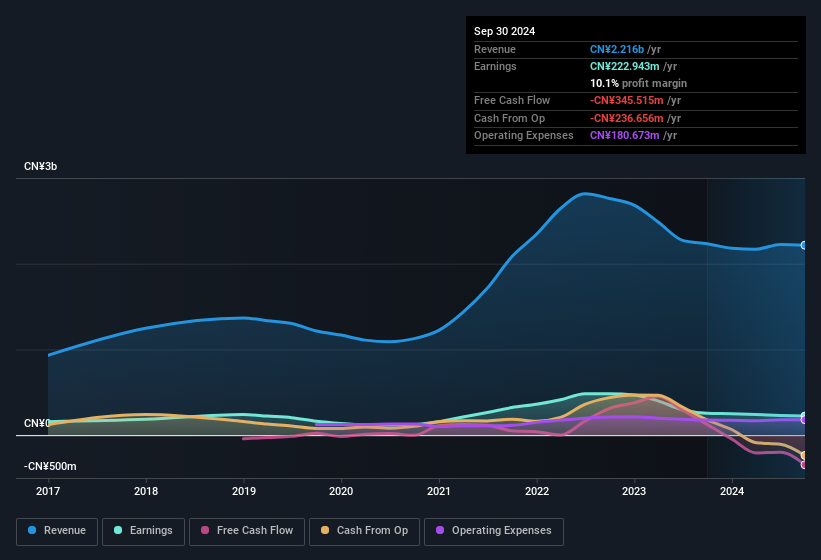821x560 pixels.
Task: Click the -CN¥345.515m free cash flow value
Action: click(x=627, y=100)
